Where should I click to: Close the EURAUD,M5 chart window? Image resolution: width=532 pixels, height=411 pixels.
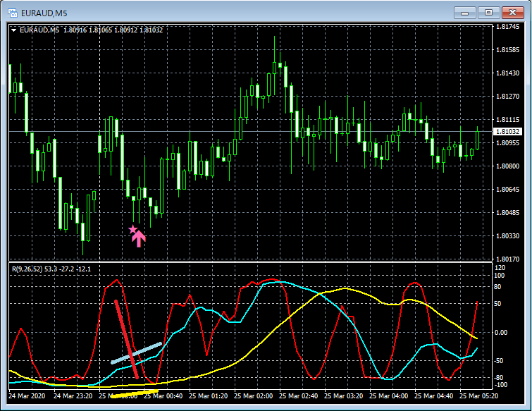pyautogui.click(x=512, y=13)
